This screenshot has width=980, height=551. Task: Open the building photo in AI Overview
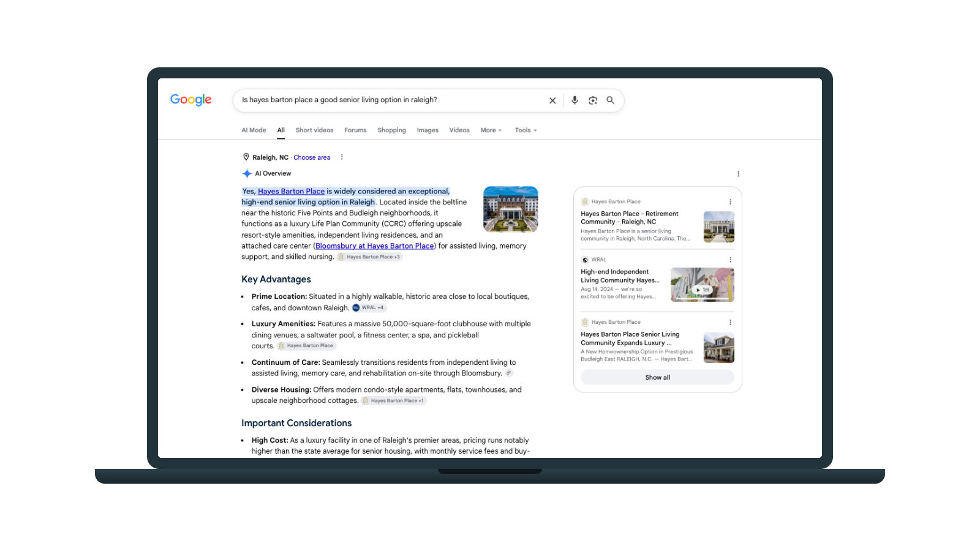[511, 209]
